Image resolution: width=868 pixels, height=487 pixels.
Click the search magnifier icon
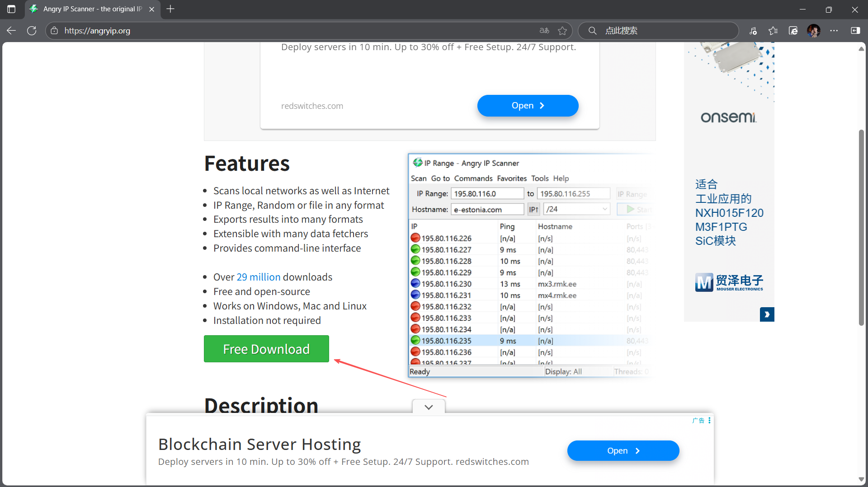592,30
